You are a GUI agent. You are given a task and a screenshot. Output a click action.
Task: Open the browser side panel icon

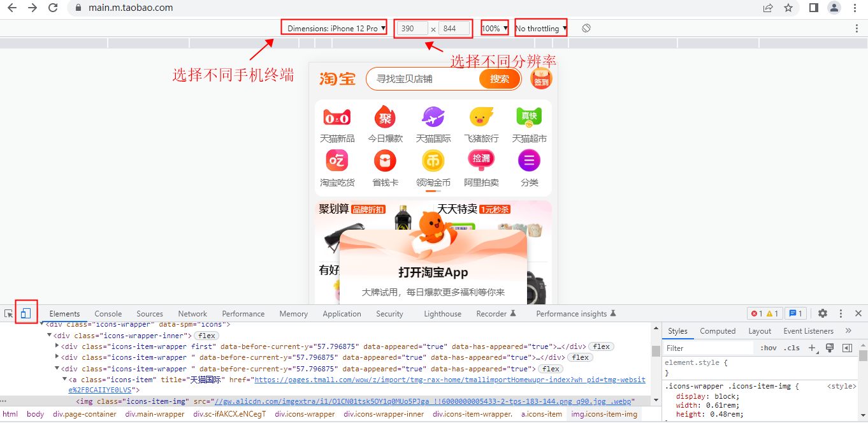point(814,8)
